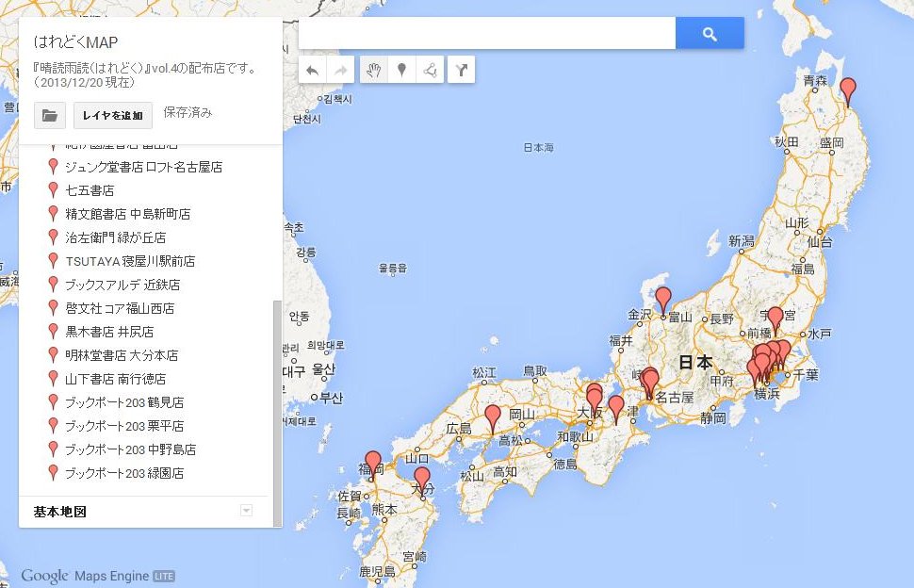Click the 盛岡 city label on the map
Screen dimensions: 914x588
tap(831, 143)
